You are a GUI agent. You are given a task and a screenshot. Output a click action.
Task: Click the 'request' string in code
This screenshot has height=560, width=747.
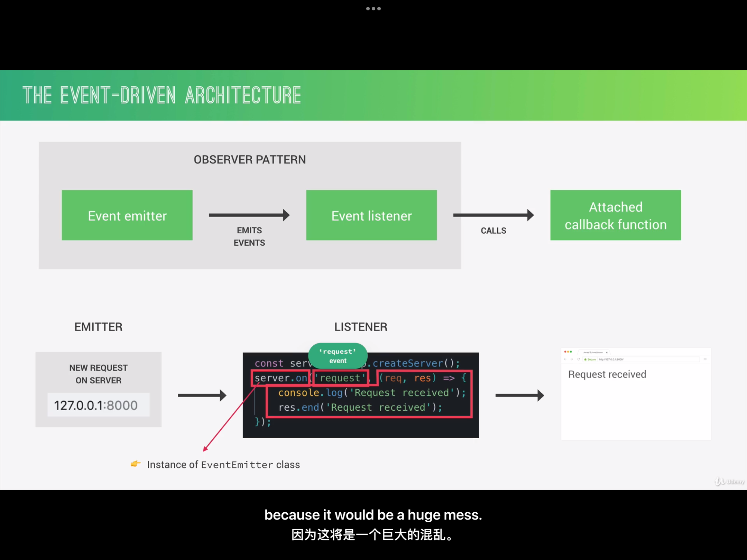pos(340,378)
